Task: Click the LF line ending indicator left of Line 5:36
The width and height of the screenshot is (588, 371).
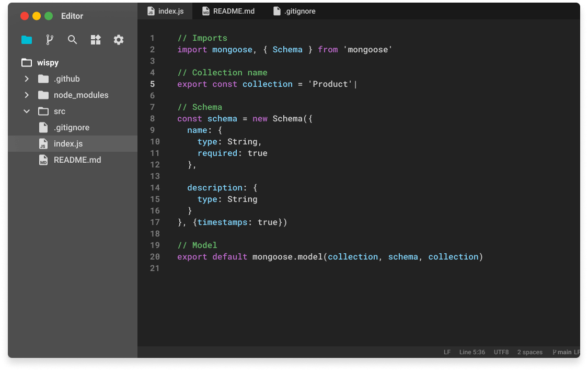Action: (x=447, y=352)
